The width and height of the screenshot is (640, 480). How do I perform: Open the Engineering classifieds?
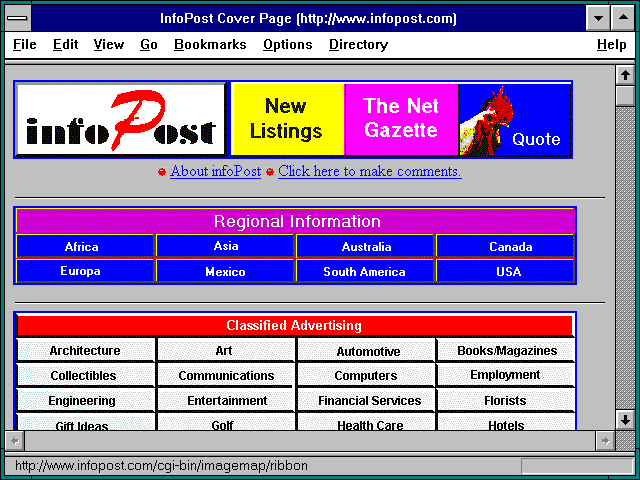coord(86,400)
